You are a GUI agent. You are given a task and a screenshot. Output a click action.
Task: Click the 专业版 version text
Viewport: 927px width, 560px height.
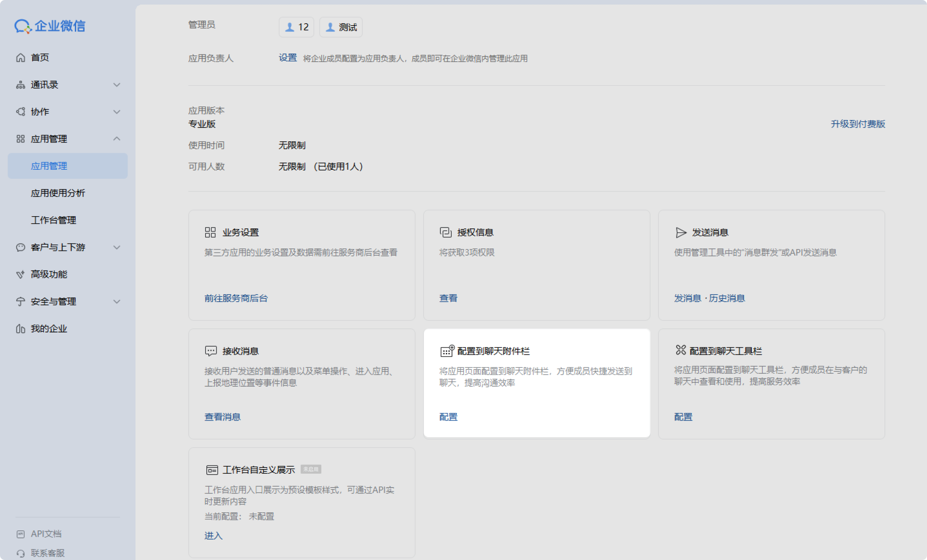tap(202, 124)
